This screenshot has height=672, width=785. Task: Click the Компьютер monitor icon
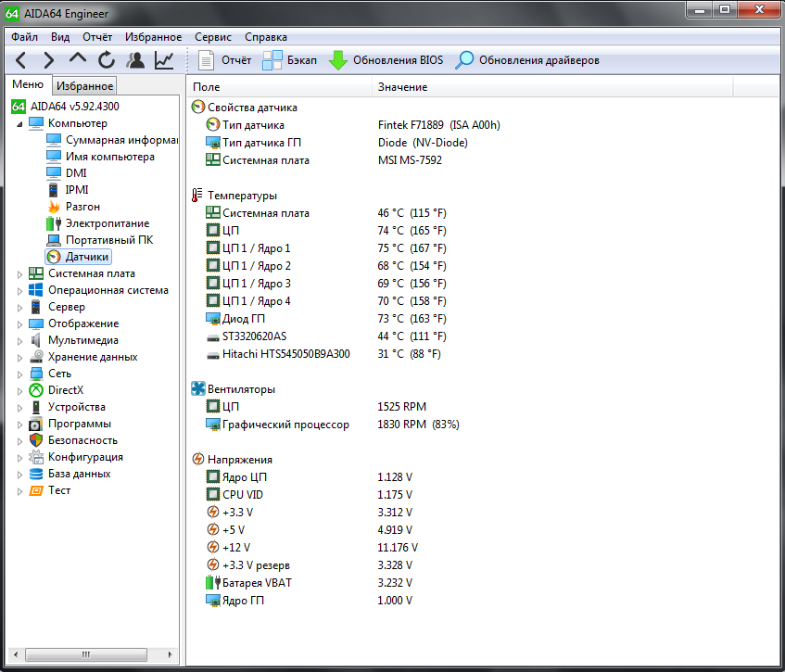tap(36, 123)
